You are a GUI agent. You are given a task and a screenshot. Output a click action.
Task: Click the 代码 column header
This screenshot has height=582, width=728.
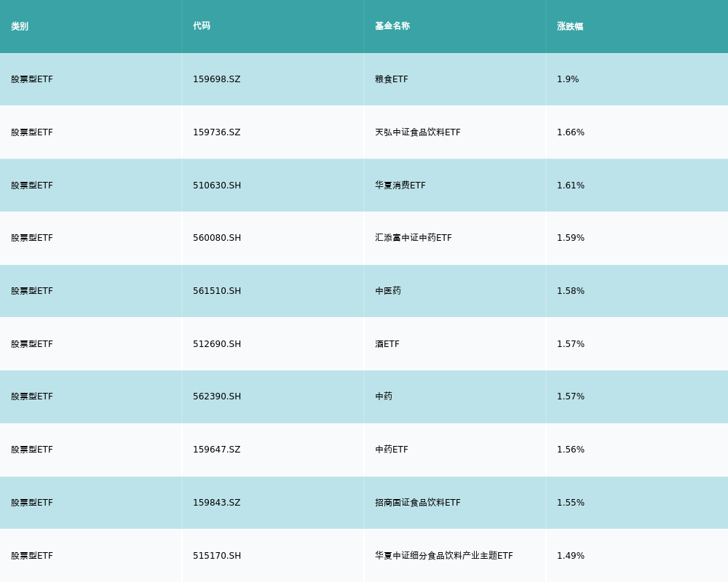click(x=202, y=26)
